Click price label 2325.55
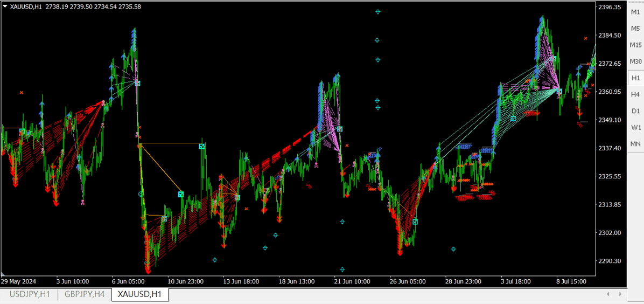The width and height of the screenshot is (644, 304). click(609, 176)
